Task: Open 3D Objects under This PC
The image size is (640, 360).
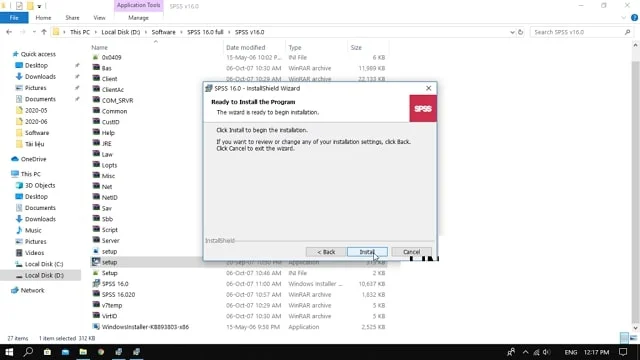Action: click(40, 185)
